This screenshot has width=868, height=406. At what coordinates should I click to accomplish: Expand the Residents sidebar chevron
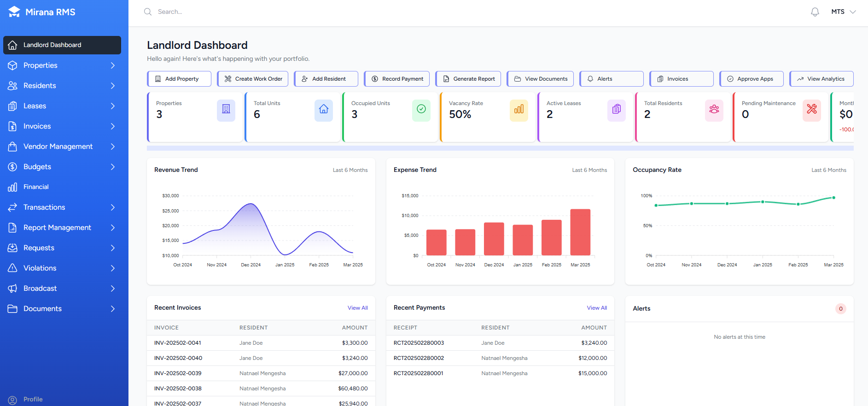pyautogui.click(x=113, y=86)
